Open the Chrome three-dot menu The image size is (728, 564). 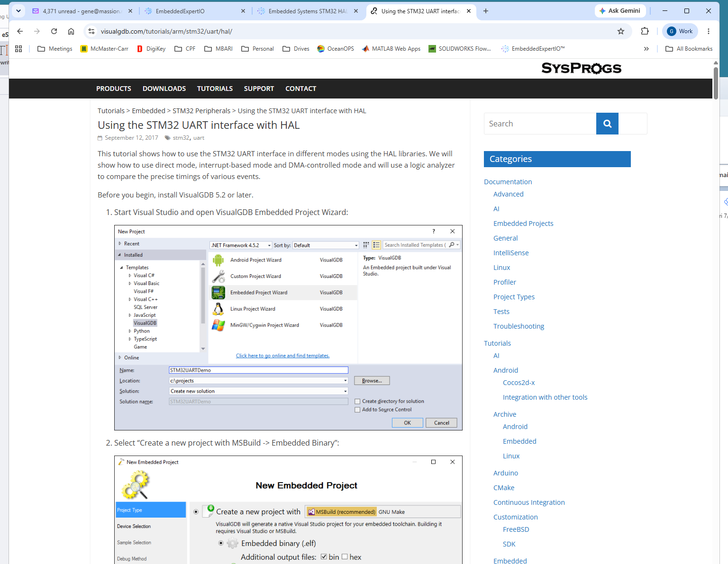point(709,31)
